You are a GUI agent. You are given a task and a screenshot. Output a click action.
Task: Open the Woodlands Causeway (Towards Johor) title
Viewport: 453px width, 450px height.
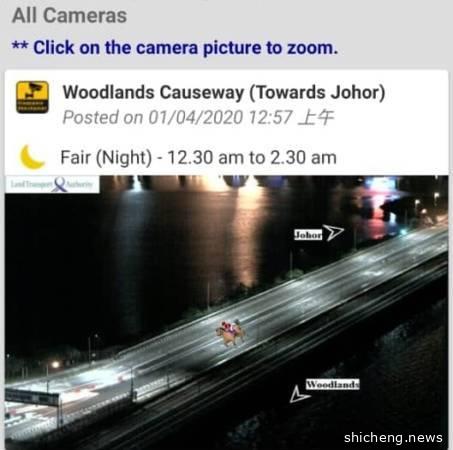click(224, 92)
